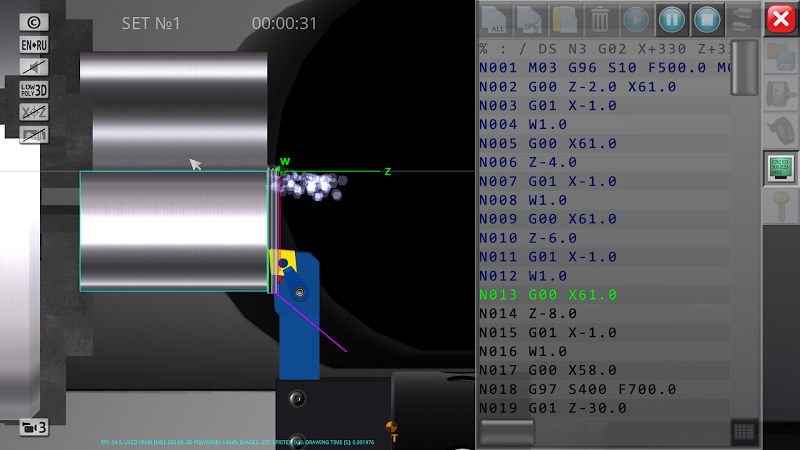Click the code list vertical scrollbar thumb

pyautogui.click(x=744, y=67)
